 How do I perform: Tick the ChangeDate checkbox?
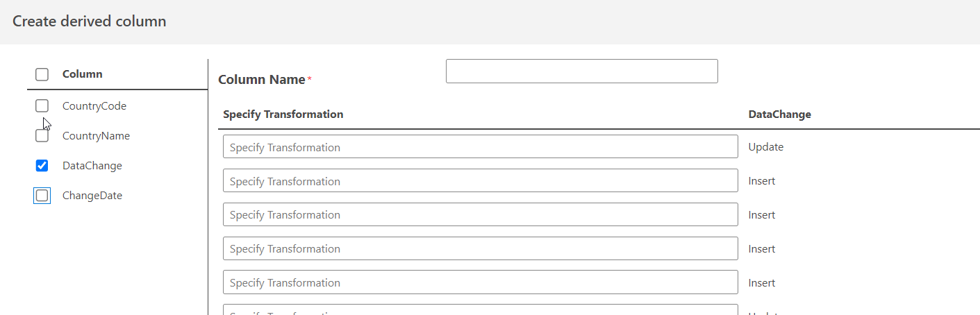42,196
